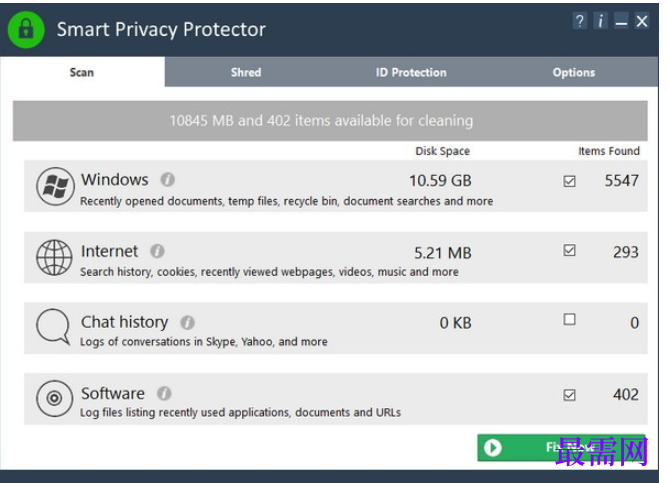Image resolution: width=667 pixels, height=483 pixels.
Task: Show info tooltip next to Software
Action: [164, 393]
